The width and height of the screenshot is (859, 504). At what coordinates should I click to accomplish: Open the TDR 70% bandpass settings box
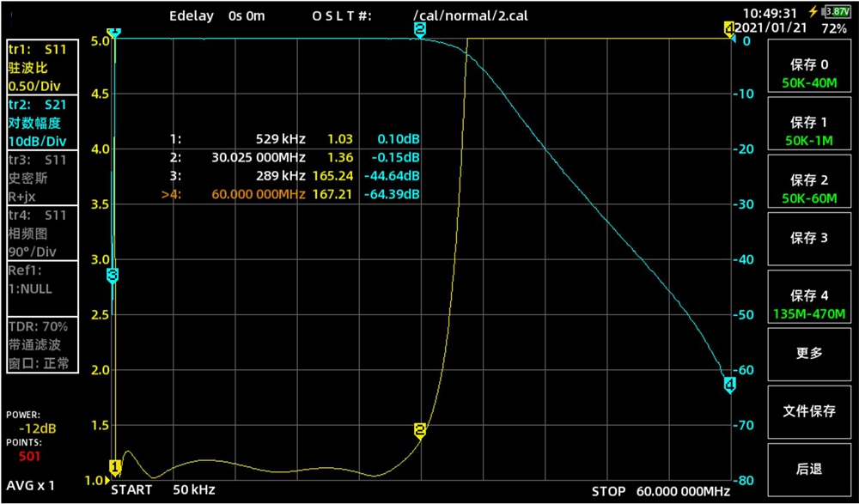coord(42,345)
